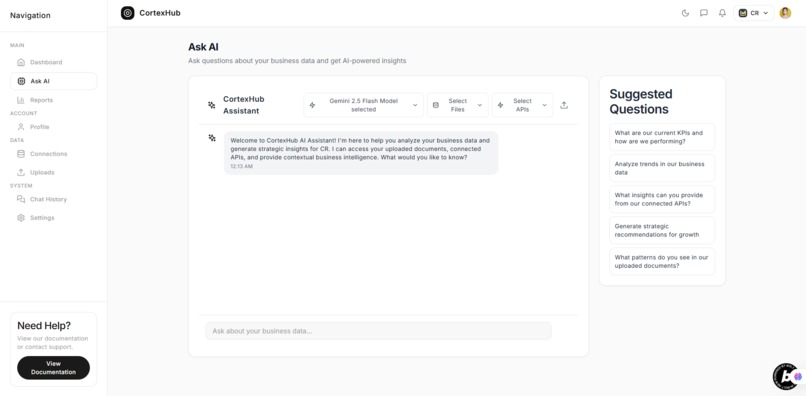This screenshot has width=806, height=396.
Task: Click the Connections database icon
Action: [x=21, y=154]
